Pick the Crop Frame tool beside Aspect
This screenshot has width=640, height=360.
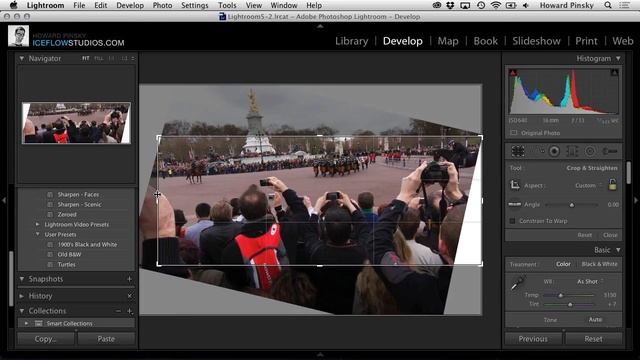pyautogui.click(x=515, y=185)
